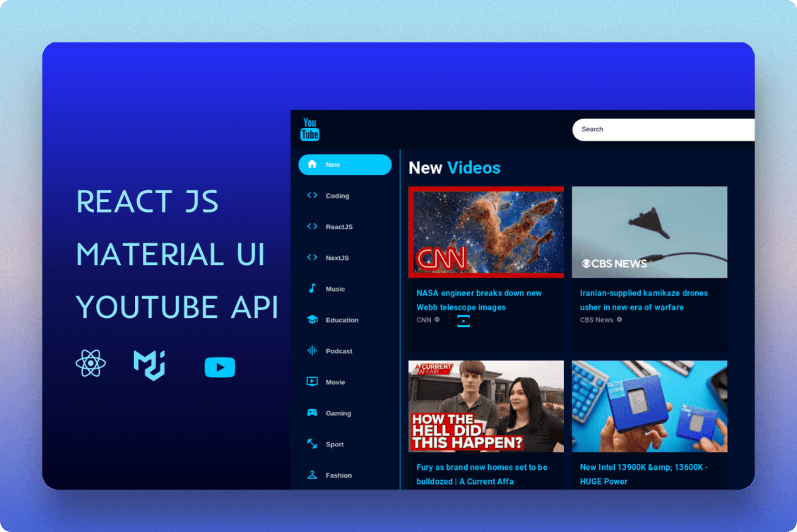Screen dimensions: 797x532
Task: Click the Podcast waveform icon
Action: pos(312,350)
